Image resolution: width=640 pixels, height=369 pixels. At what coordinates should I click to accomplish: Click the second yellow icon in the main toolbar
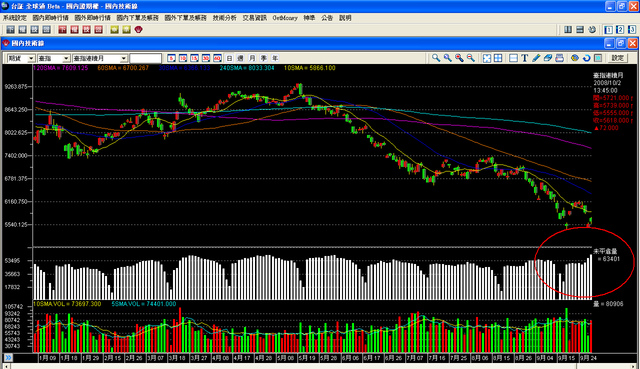127,29
